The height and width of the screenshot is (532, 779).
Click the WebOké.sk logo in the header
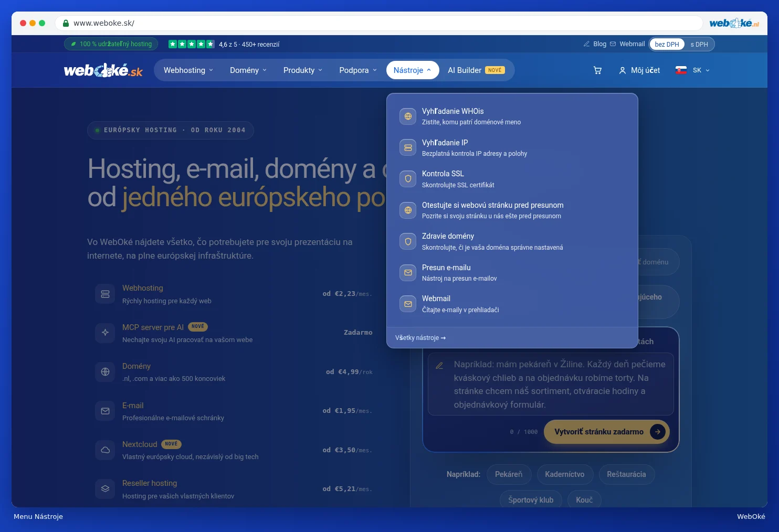103,70
